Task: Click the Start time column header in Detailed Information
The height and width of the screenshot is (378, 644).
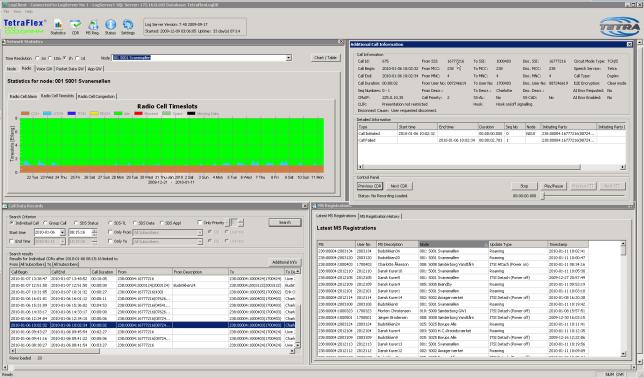Action: pos(417,127)
